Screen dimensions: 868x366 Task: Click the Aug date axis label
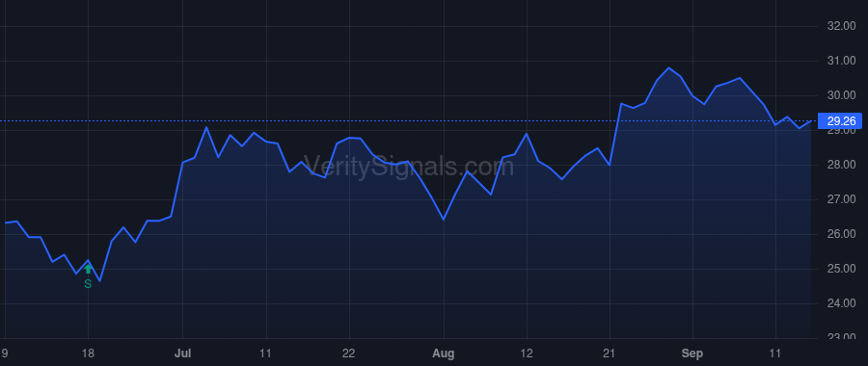[x=444, y=353]
